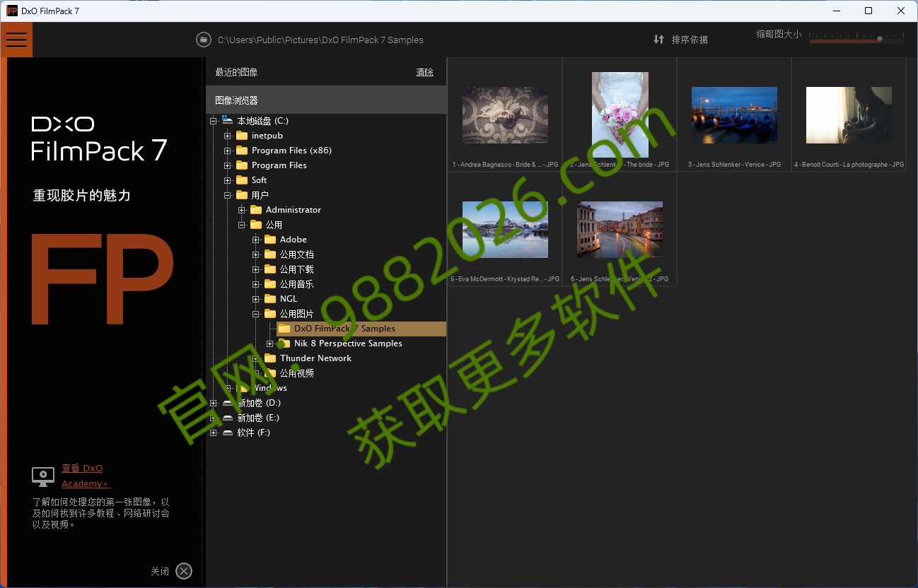918x588 pixels.
Task: Click the circular X icon next to 关闭
Action: pyautogui.click(x=183, y=571)
